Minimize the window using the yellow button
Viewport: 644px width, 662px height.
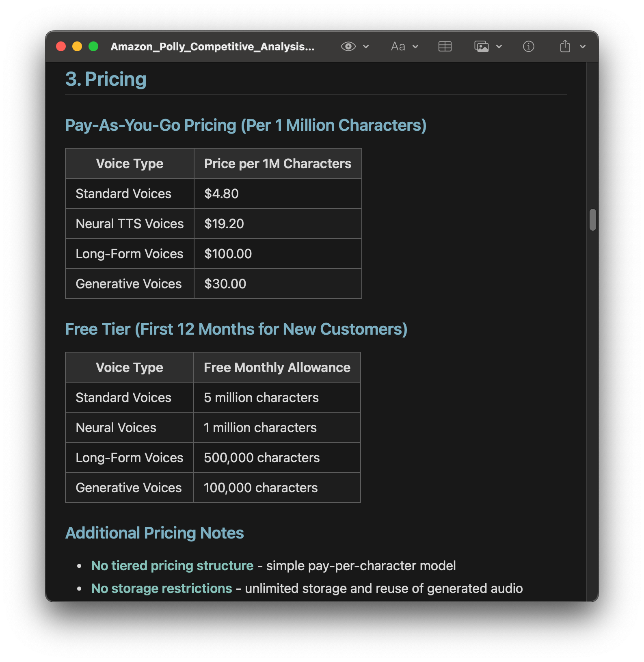coord(77,47)
